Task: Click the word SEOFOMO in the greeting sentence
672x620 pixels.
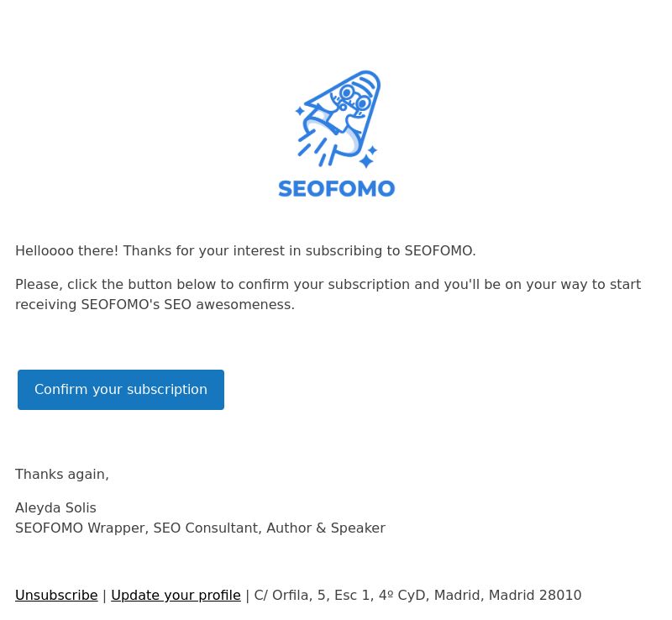Action: [x=438, y=251]
